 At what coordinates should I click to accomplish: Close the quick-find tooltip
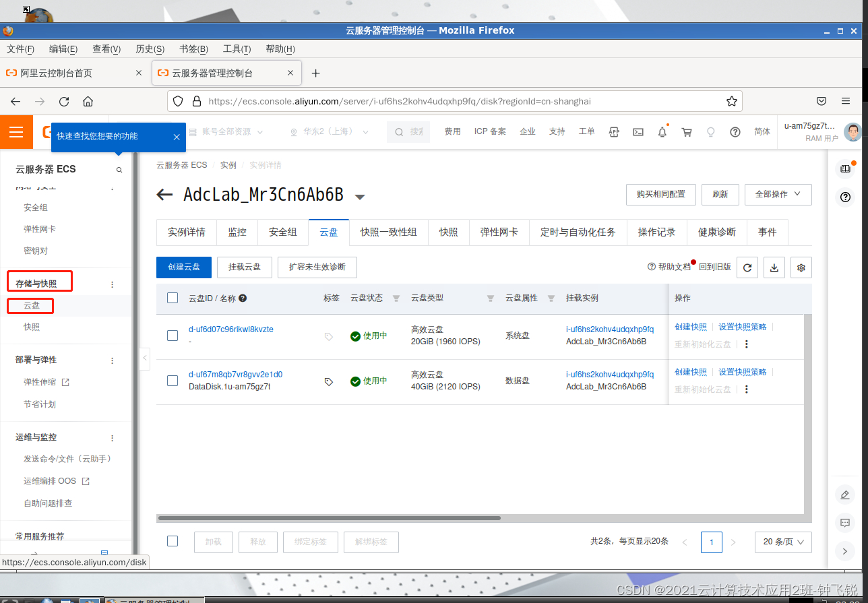pos(176,137)
